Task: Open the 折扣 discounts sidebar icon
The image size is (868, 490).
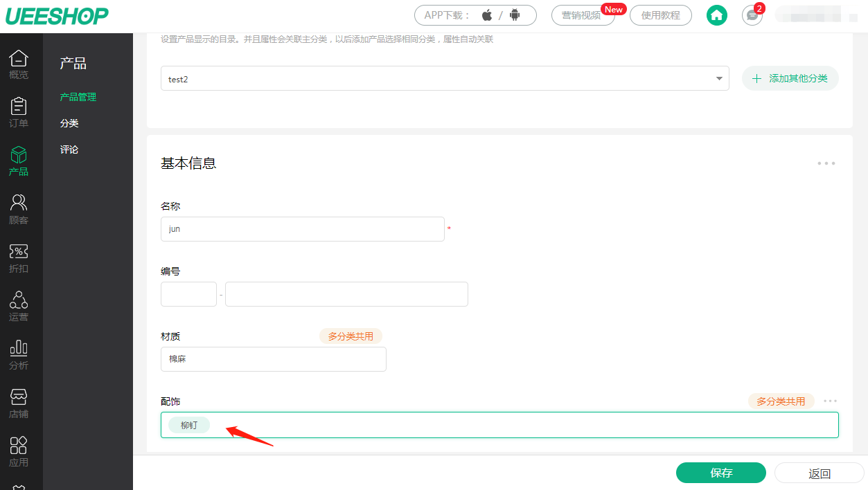Action: pyautogui.click(x=19, y=258)
